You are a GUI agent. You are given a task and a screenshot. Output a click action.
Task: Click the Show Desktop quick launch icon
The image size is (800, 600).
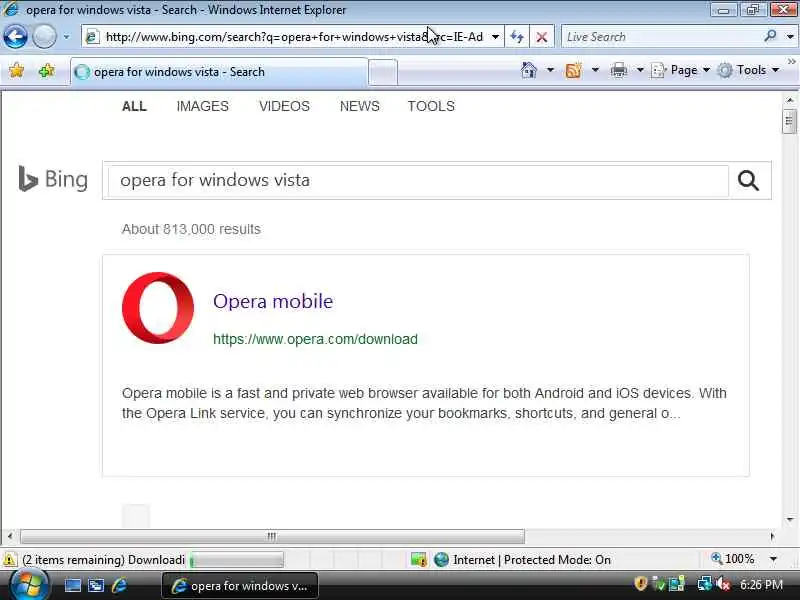point(72,585)
